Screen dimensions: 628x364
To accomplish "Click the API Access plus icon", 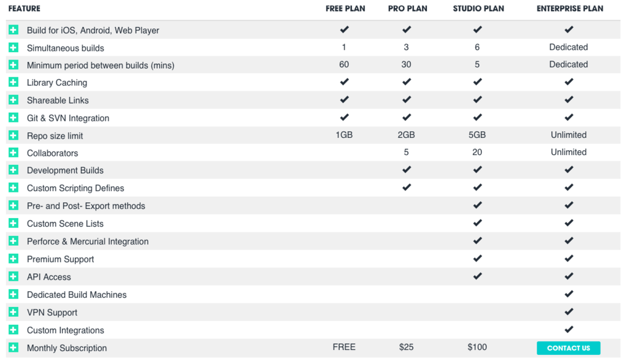I will tap(13, 277).
